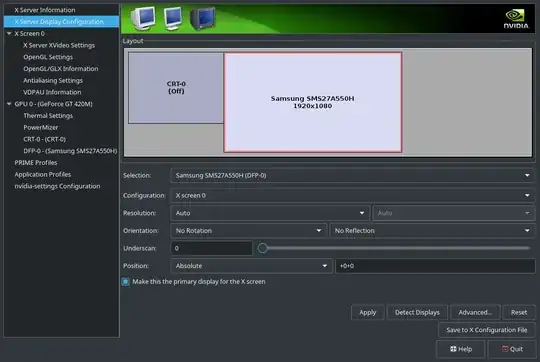Screen dimensions: 540x362
Task: Open the No Reflection dropdown
Action: (x=432, y=230)
